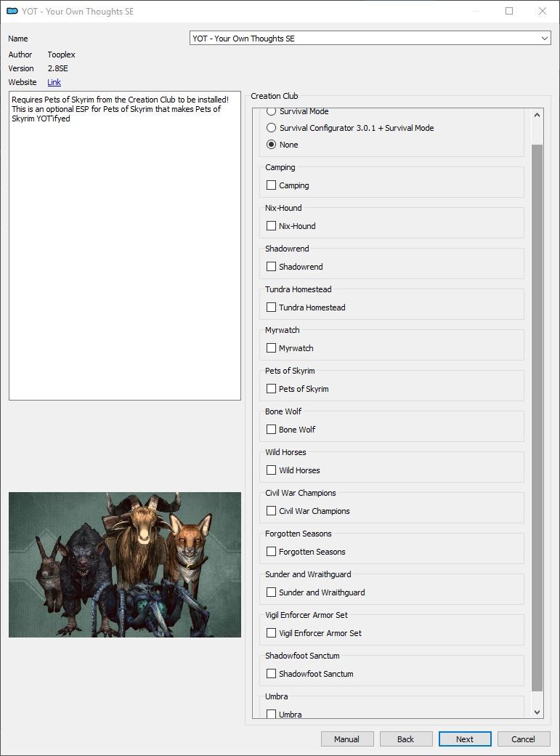Enable the Bone Wolf checkbox
Viewport: 560px width, 756px height.
(272, 429)
